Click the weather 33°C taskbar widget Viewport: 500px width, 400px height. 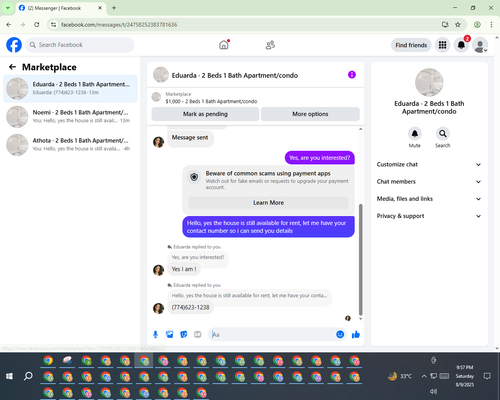tap(400, 376)
